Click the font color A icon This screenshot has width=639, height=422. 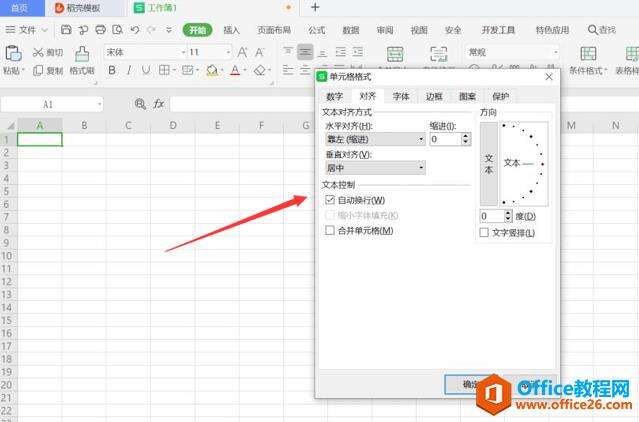[x=235, y=71]
